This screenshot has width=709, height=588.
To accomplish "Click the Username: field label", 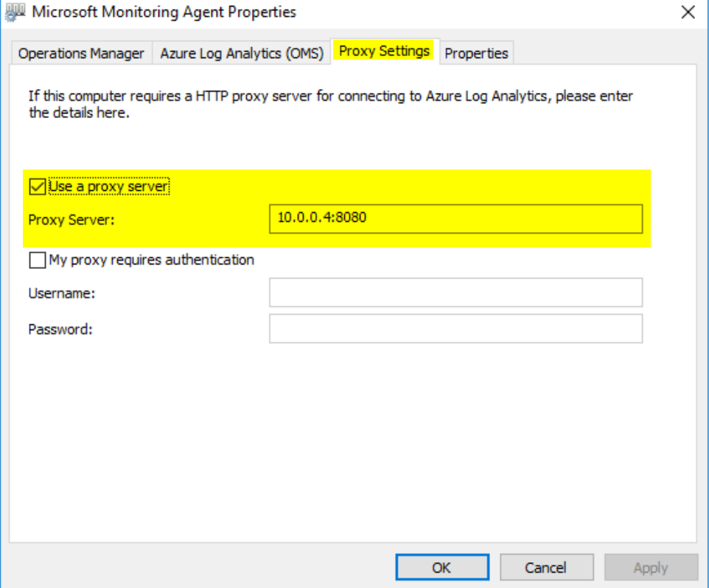I will click(62, 293).
